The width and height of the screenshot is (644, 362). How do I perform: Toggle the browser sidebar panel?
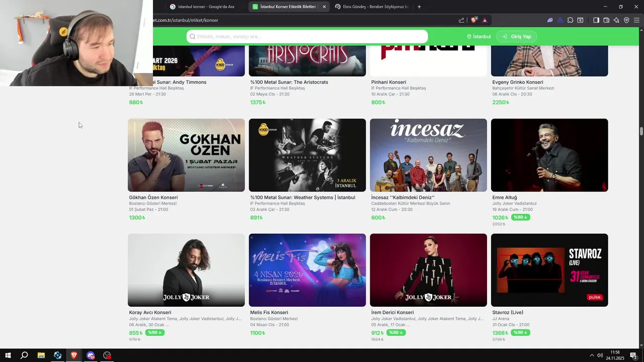click(x=596, y=20)
